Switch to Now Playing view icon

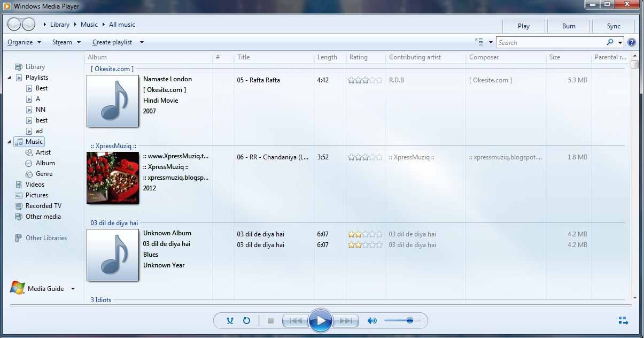(x=623, y=321)
